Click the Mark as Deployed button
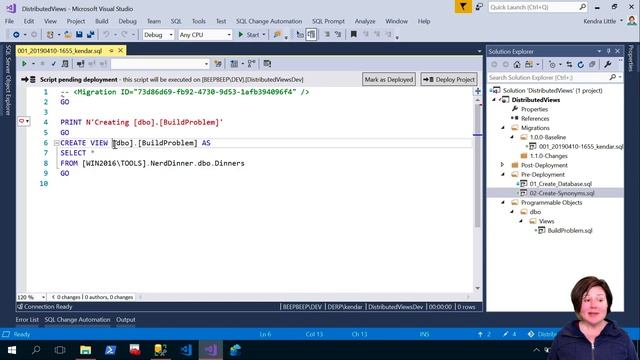Viewport: 640px width, 360px height. (389, 79)
